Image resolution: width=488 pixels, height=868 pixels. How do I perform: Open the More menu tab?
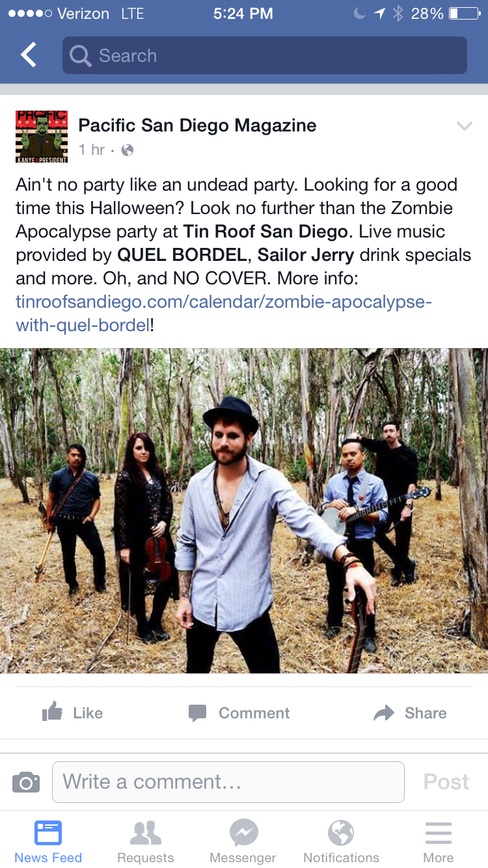[x=439, y=842]
